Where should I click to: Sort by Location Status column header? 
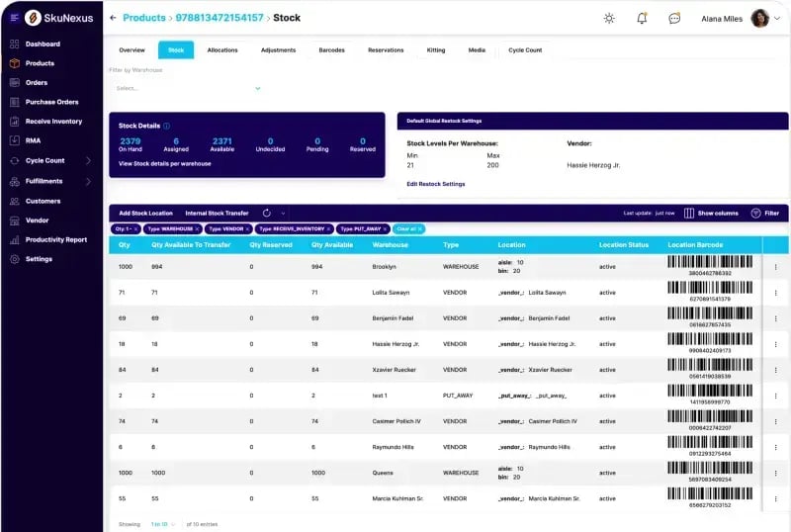click(x=624, y=245)
